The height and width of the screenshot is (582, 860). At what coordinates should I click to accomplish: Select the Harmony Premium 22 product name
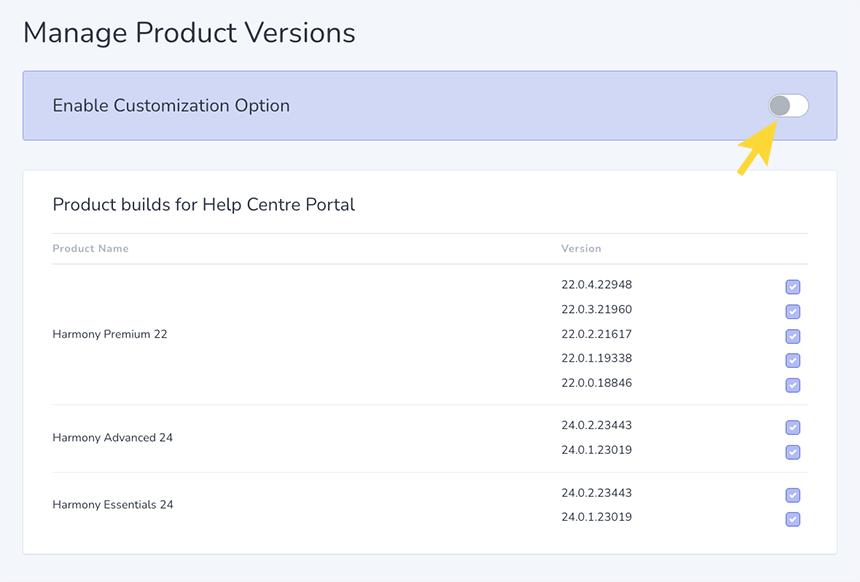coord(110,335)
